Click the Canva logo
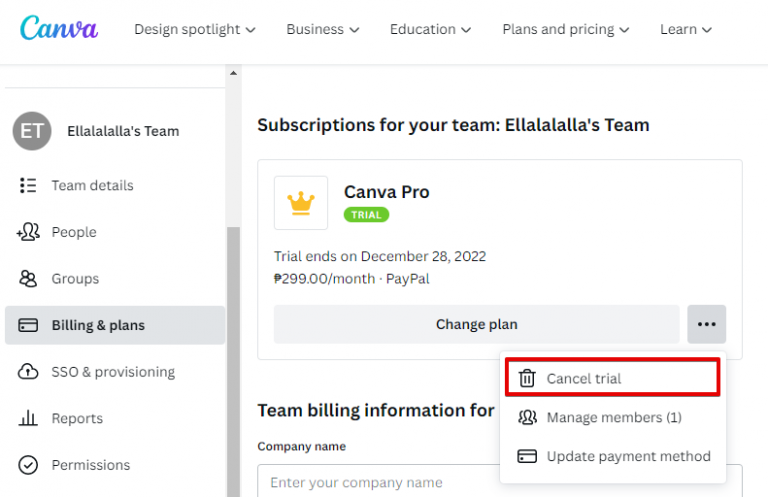The height and width of the screenshot is (497, 768). click(x=59, y=28)
